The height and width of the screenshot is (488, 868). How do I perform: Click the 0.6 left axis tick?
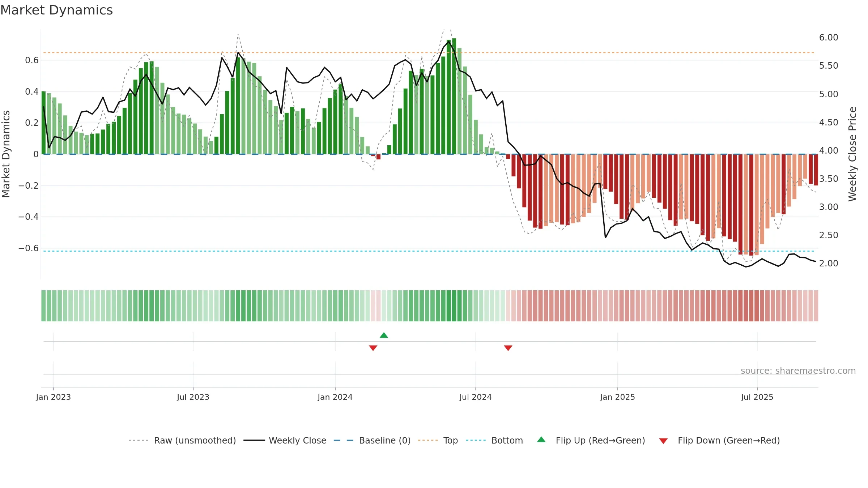pos(32,60)
